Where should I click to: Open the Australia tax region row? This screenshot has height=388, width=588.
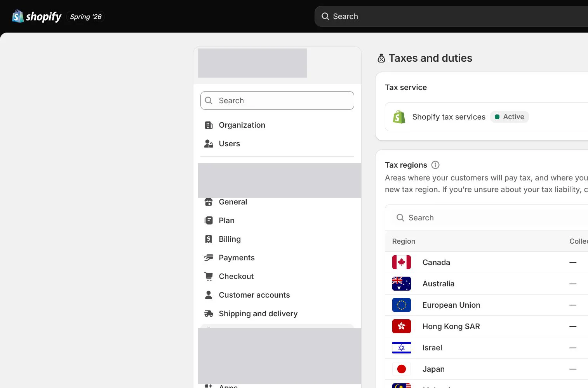pos(486,284)
